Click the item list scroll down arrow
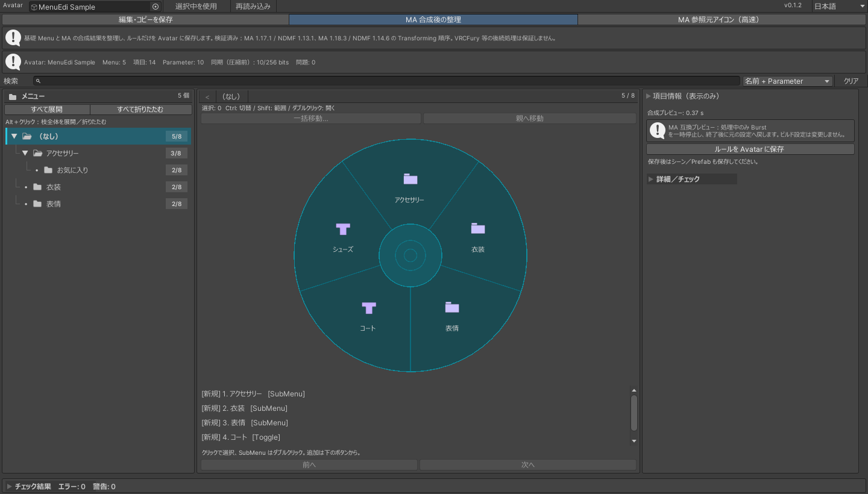 click(634, 441)
